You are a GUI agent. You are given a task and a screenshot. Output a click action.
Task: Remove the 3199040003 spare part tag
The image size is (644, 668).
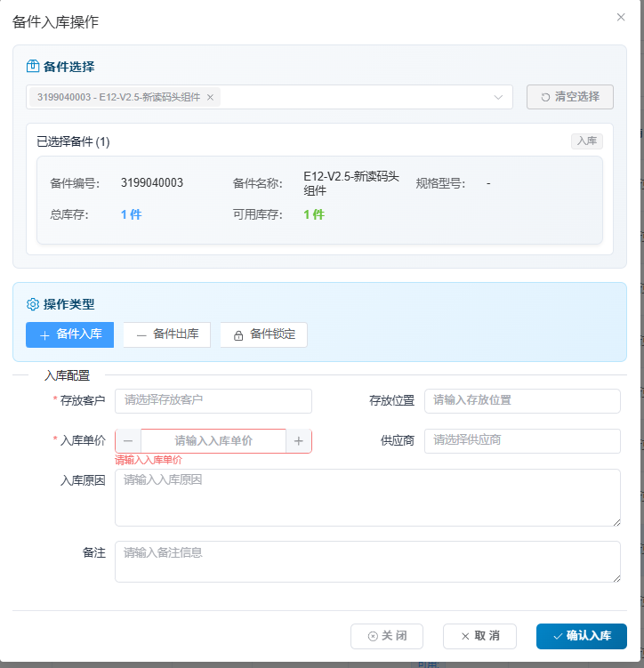211,97
